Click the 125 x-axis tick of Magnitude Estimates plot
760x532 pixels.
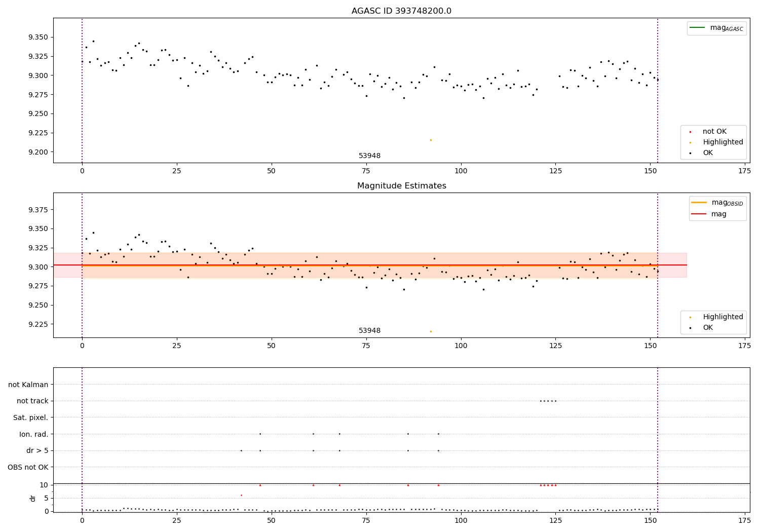point(555,346)
